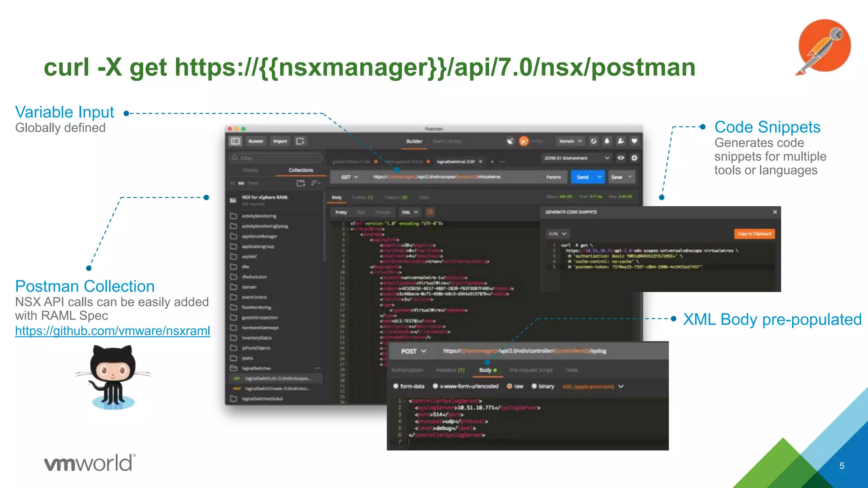Select the form-data radio button
The image size is (868, 488).
395,386
